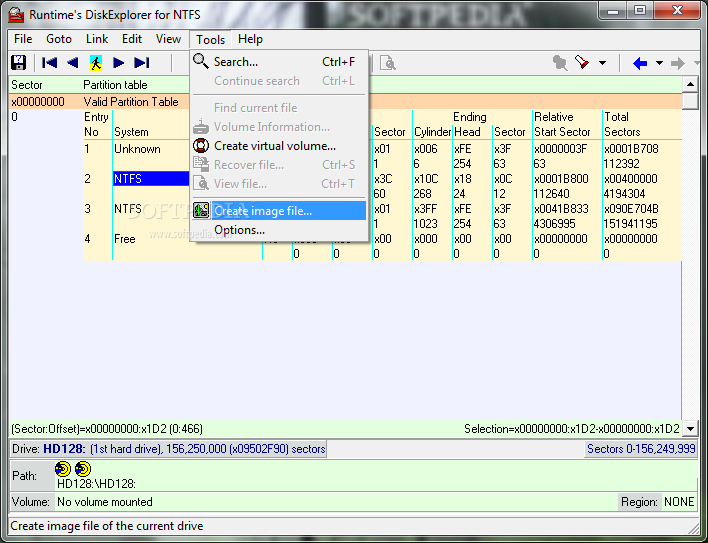Click the save floppy disk toolbar icon
Image resolution: width=708 pixels, height=543 pixels.
19,63
